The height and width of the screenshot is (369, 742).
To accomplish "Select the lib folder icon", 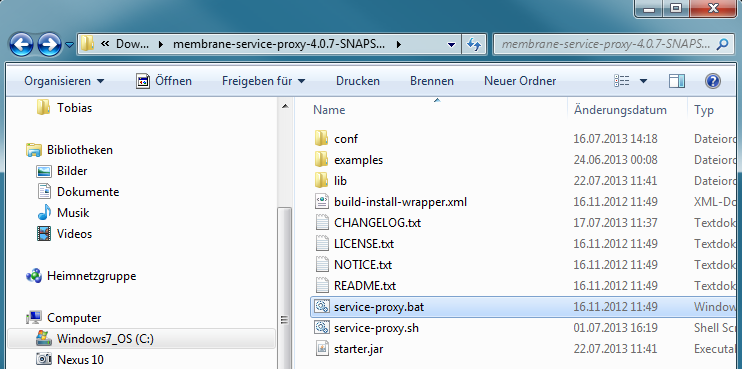I will (321, 180).
